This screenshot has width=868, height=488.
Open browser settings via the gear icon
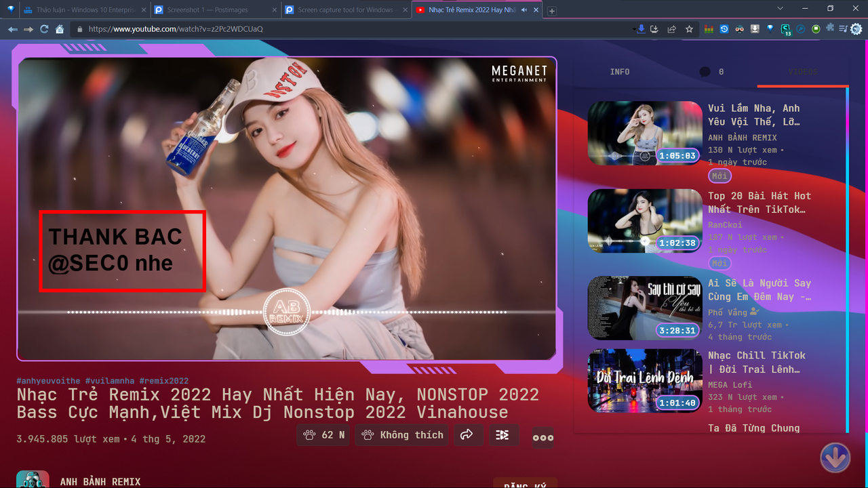(x=855, y=29)
